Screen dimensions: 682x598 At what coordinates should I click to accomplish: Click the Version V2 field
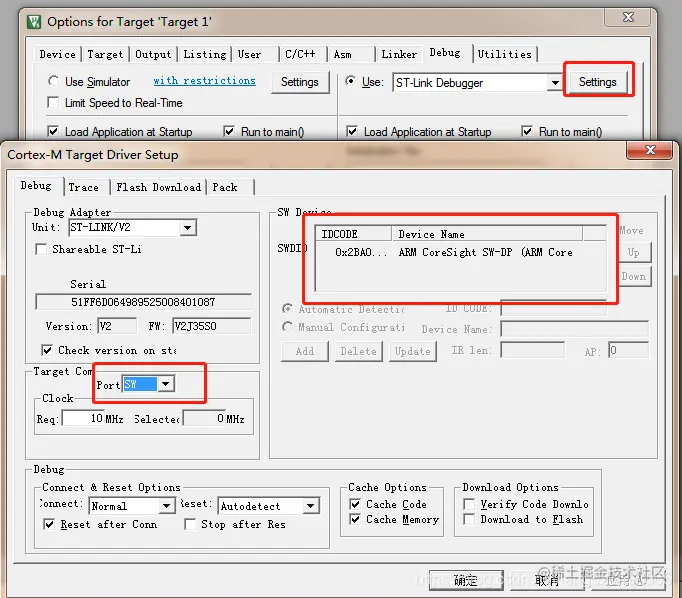coord(117,326)
